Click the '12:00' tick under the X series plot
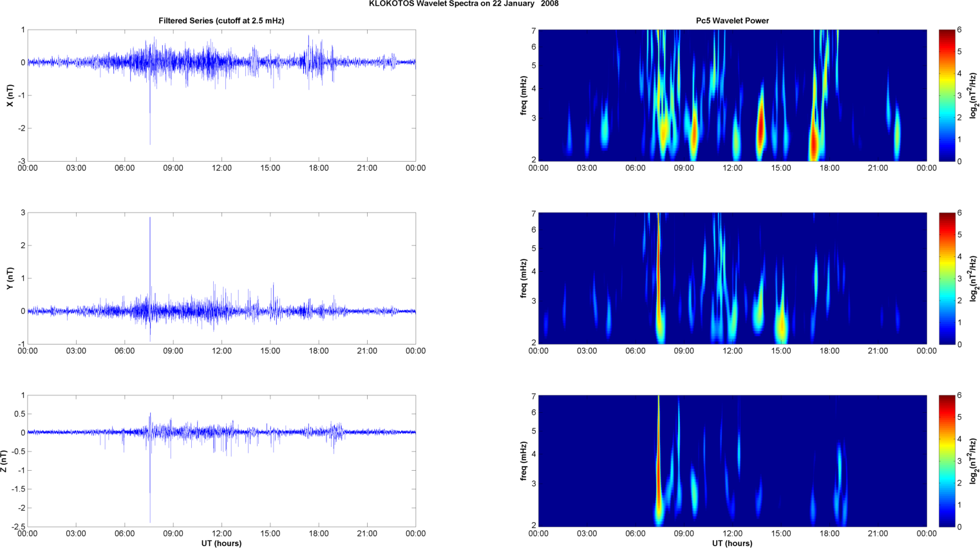Viewport: 980px width, 548px height. 221,168
